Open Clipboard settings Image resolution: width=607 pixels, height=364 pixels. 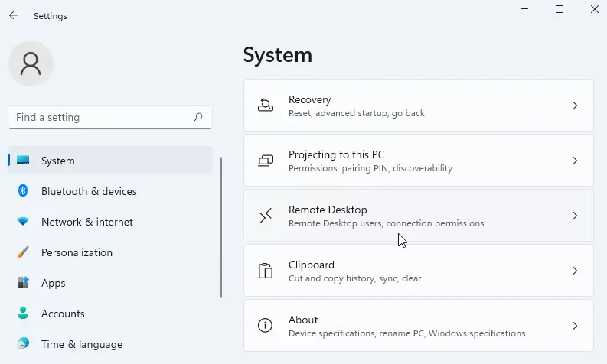tap(419, 271)
